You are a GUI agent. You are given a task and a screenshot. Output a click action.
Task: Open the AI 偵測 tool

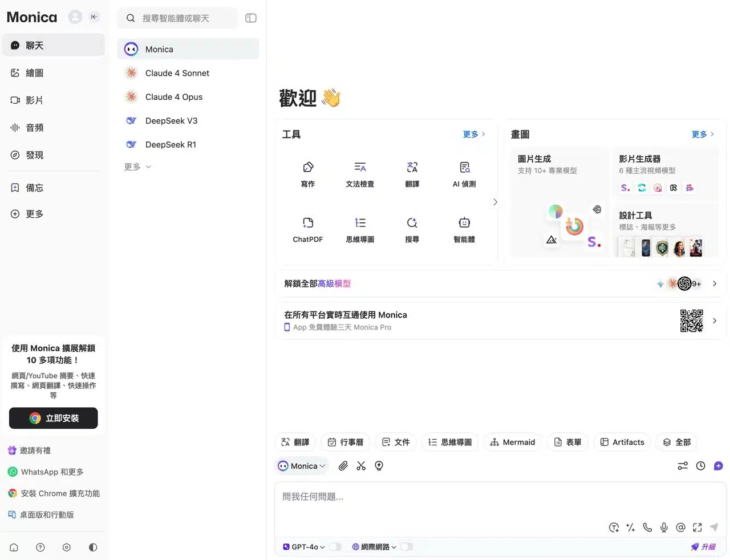coord(464,174)
